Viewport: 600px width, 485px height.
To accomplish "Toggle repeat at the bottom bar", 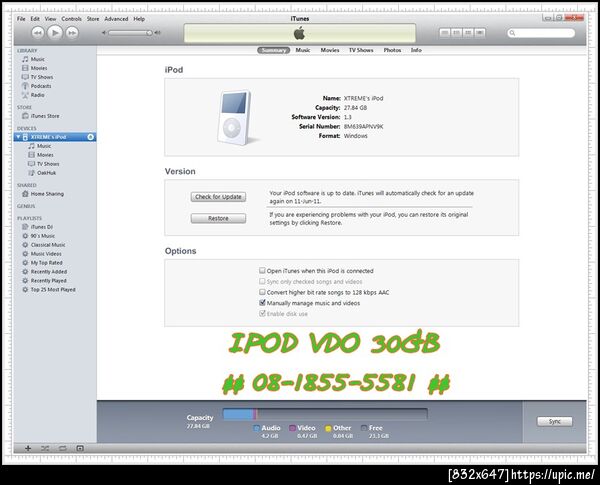I will click(x=63, y=448).
